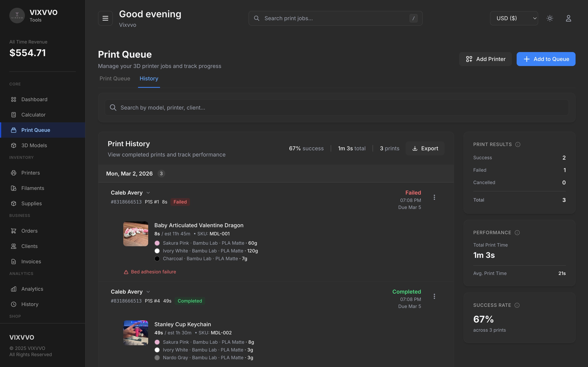This screenshot has width=588, height=367.
Task: Click the VIXVVO logo in sidebar
Action: click(17, 16)
